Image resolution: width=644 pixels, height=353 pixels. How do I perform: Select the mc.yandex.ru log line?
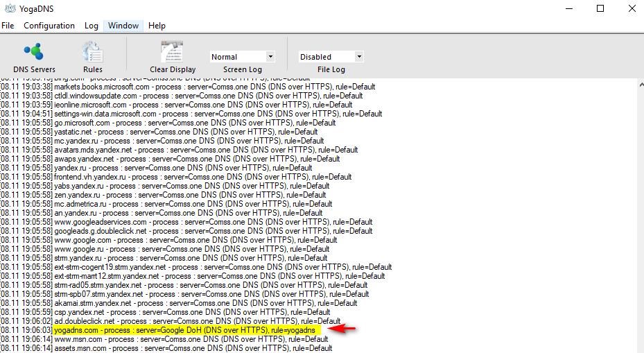coord(162,141)
